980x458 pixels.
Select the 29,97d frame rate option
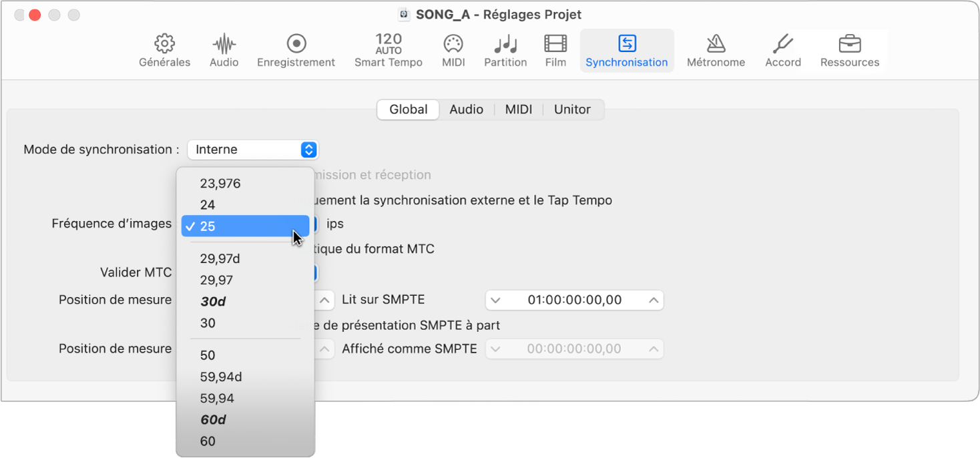click(x=220, y=258)
